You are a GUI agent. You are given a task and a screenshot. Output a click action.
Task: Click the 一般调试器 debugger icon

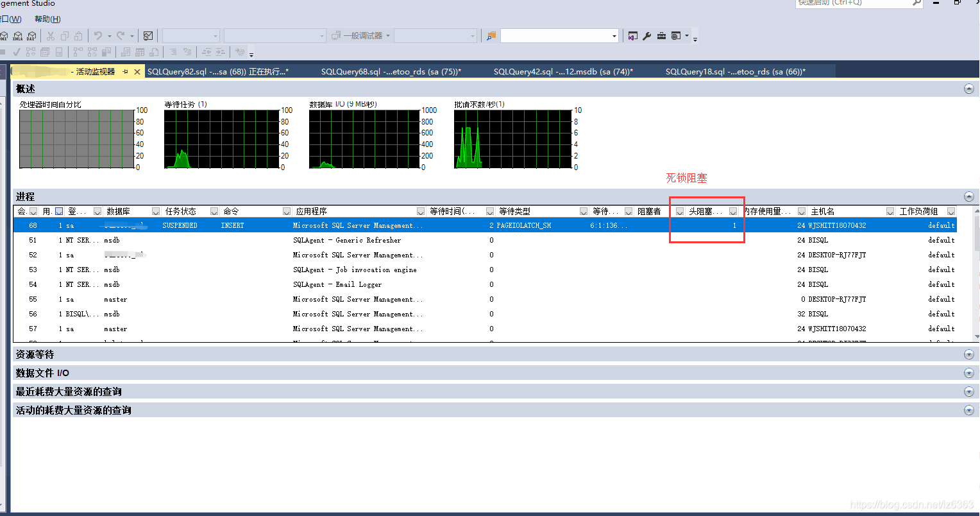[x=335, y=36]
